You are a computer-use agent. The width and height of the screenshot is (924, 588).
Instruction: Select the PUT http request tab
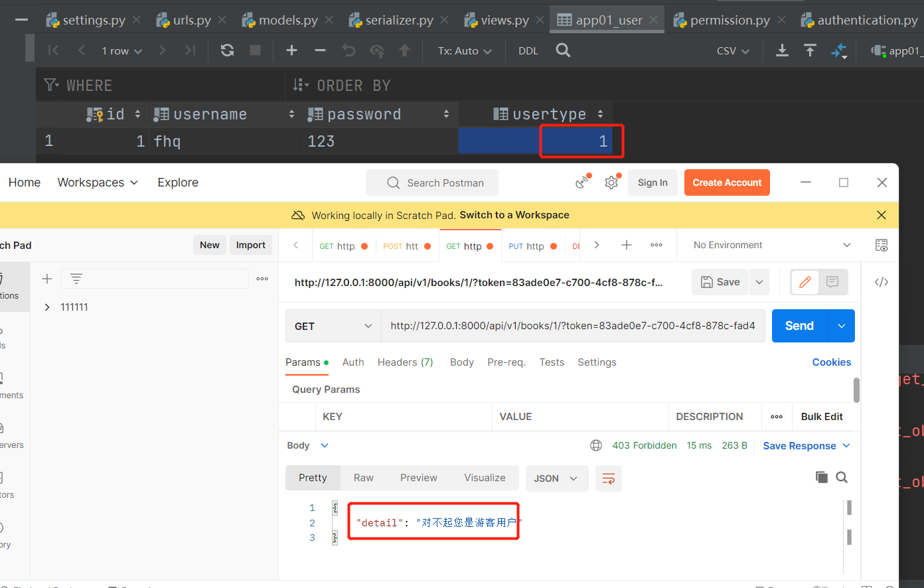click(x=532, y=246)
